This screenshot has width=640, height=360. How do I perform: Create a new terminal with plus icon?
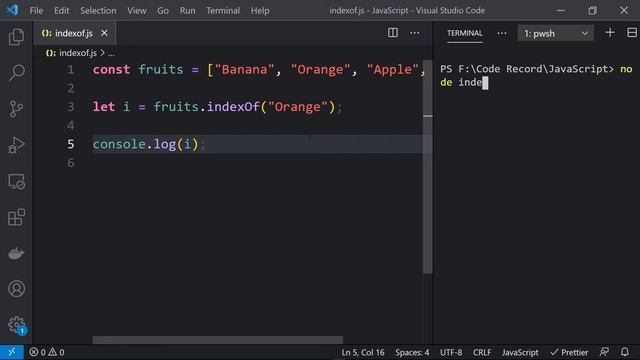pos(610,33)
